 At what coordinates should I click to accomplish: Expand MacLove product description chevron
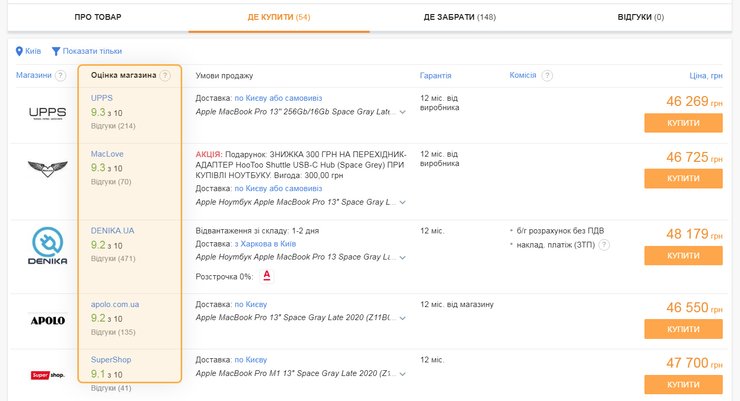tap(402, 202)
